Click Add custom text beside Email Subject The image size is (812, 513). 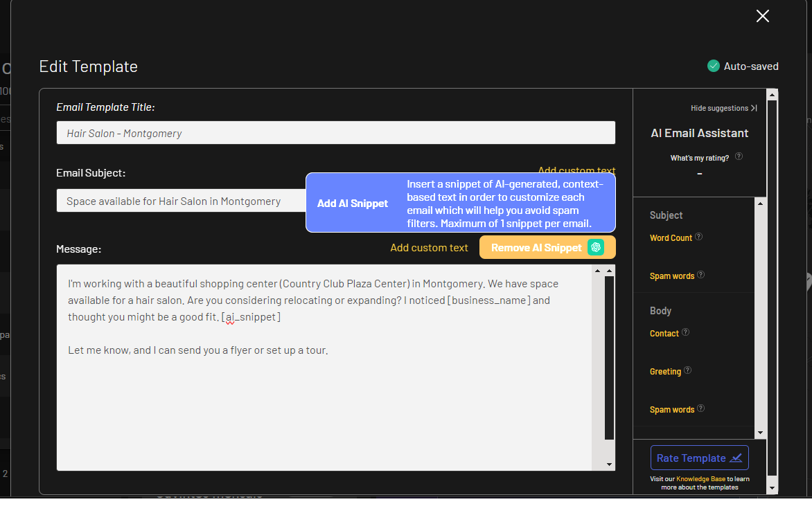pyautogui.click(x=576, y=170)
